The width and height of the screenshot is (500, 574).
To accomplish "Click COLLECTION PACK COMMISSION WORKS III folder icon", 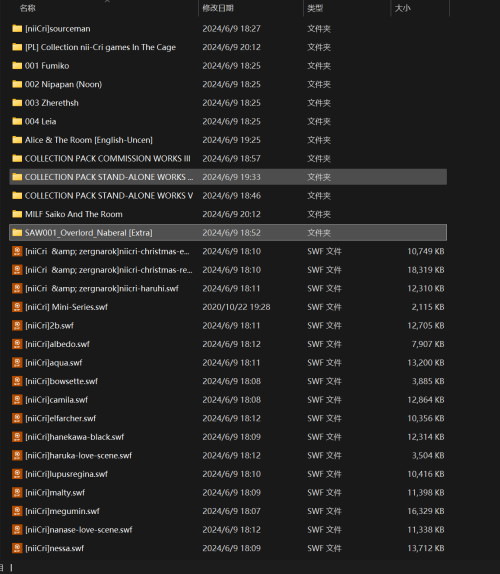I will click(x=17, y=159).
